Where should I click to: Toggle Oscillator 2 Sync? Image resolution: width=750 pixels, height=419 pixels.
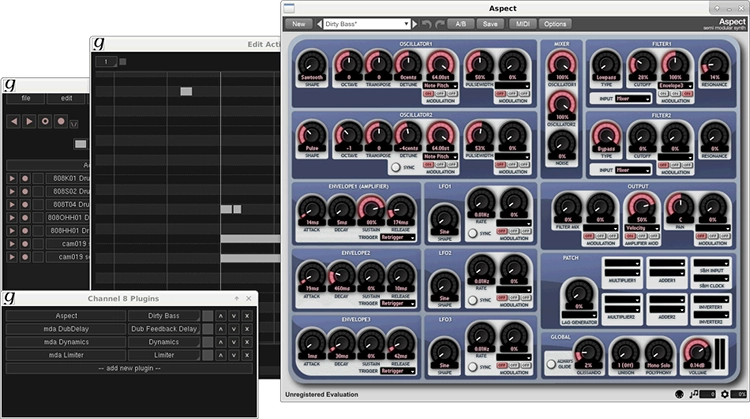396,167
